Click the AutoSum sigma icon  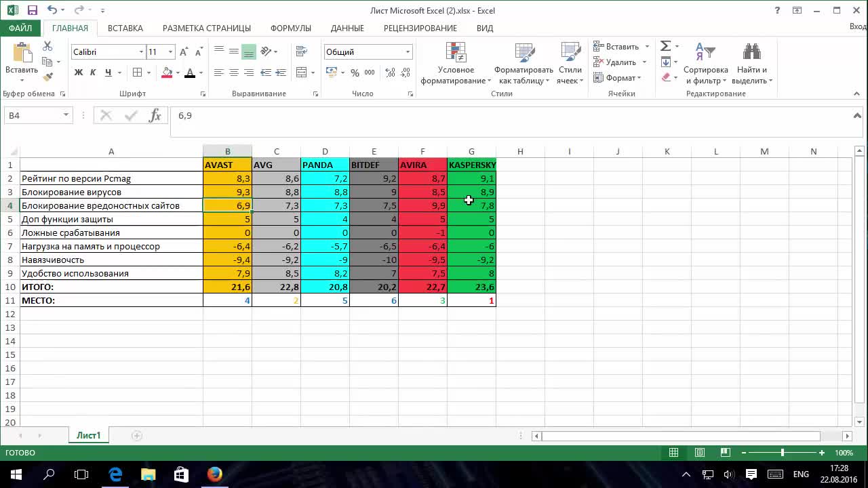666,46
